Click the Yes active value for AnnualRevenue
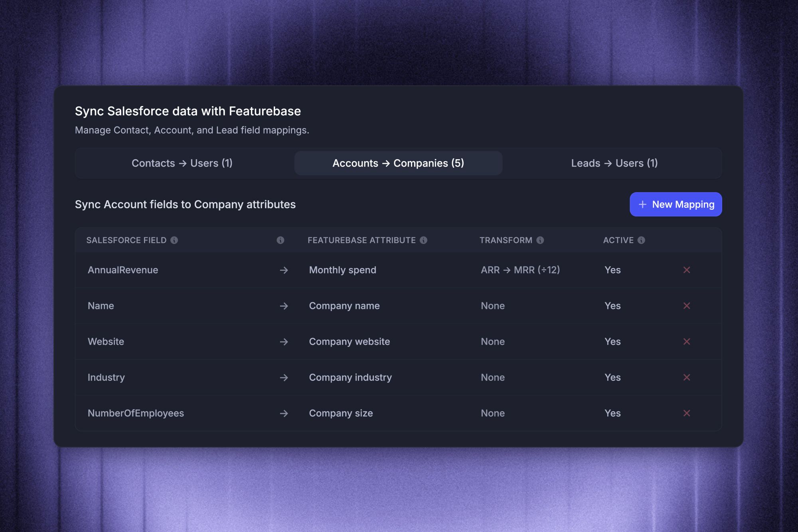This screenshot has width=798, height=532. pyautogui.click(x=612, y=270)
